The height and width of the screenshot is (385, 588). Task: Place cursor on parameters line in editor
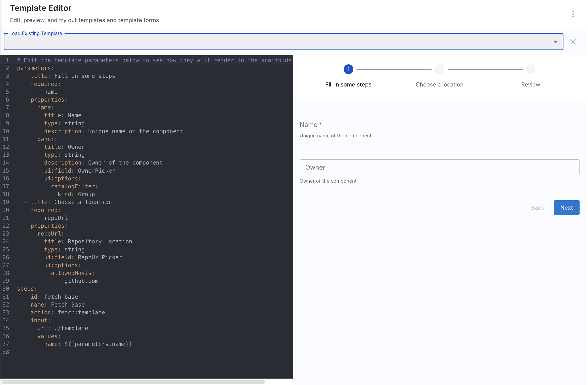[x=35, y=68]
